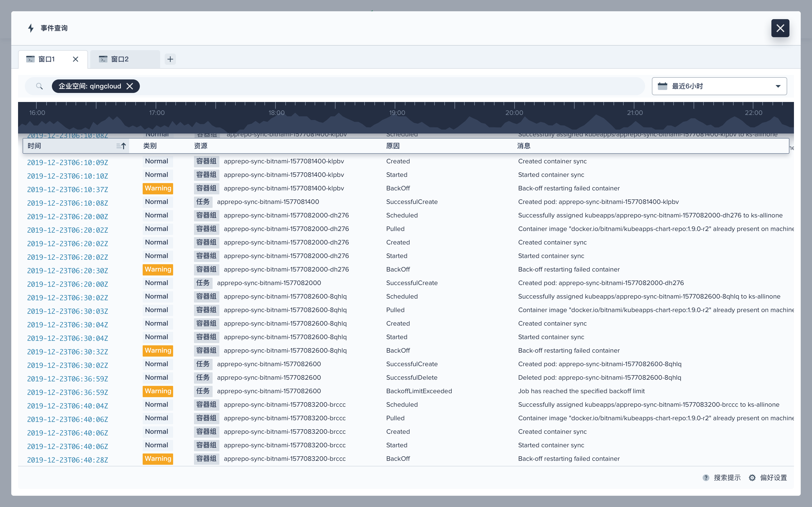
Task: Add a new query window tab
Action: point(170,59)
